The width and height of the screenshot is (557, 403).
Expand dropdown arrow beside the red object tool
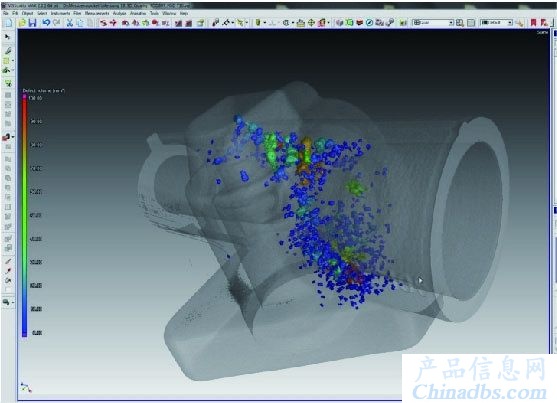coord(13,137)
